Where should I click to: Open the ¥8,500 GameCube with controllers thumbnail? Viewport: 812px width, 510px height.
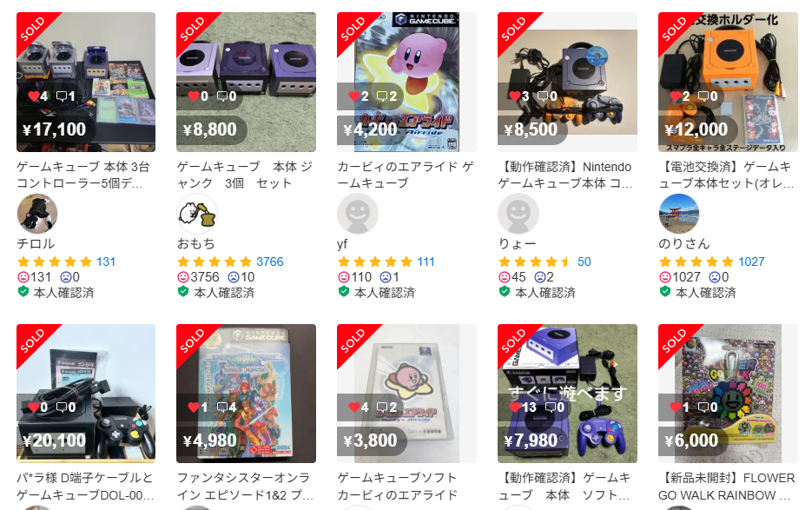[567, 82]
